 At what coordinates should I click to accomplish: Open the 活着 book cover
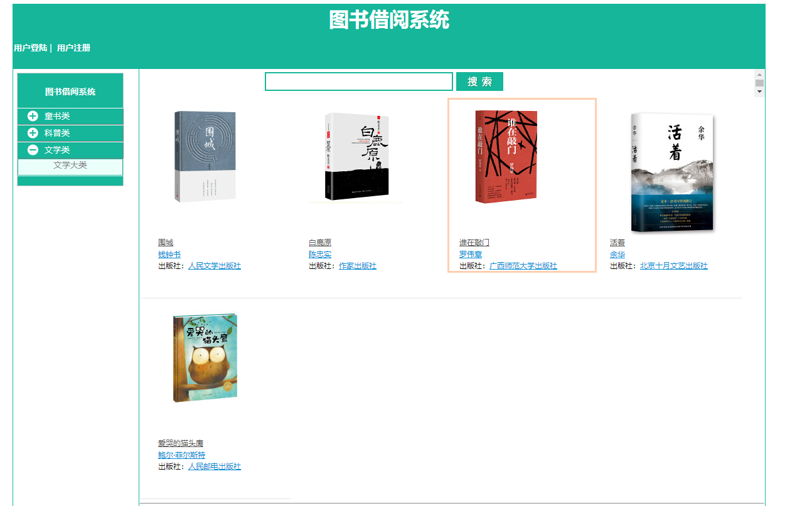click(x=673, y=172)
